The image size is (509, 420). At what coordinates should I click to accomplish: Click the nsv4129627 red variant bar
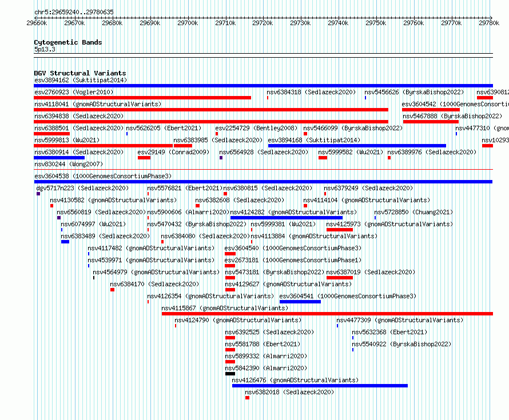(x=230, y=290)
